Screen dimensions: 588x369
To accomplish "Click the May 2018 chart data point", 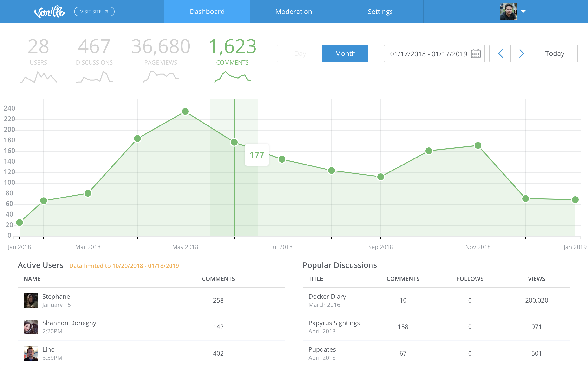I will [x=185, y=112].
